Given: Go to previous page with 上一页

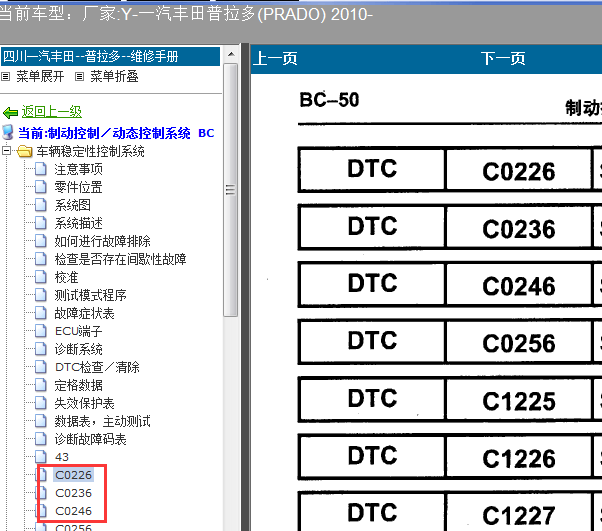Looking at the screenshot, I should 275,59.
